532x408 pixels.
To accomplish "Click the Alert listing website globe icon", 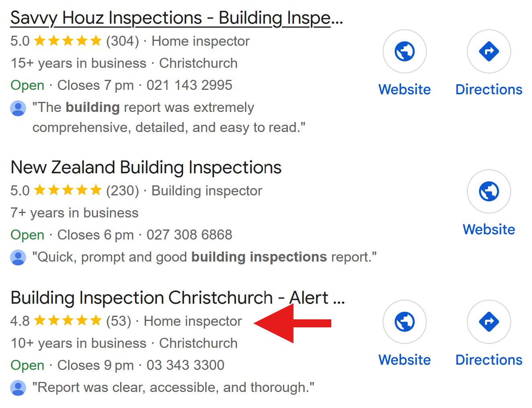I will (404, 322).
